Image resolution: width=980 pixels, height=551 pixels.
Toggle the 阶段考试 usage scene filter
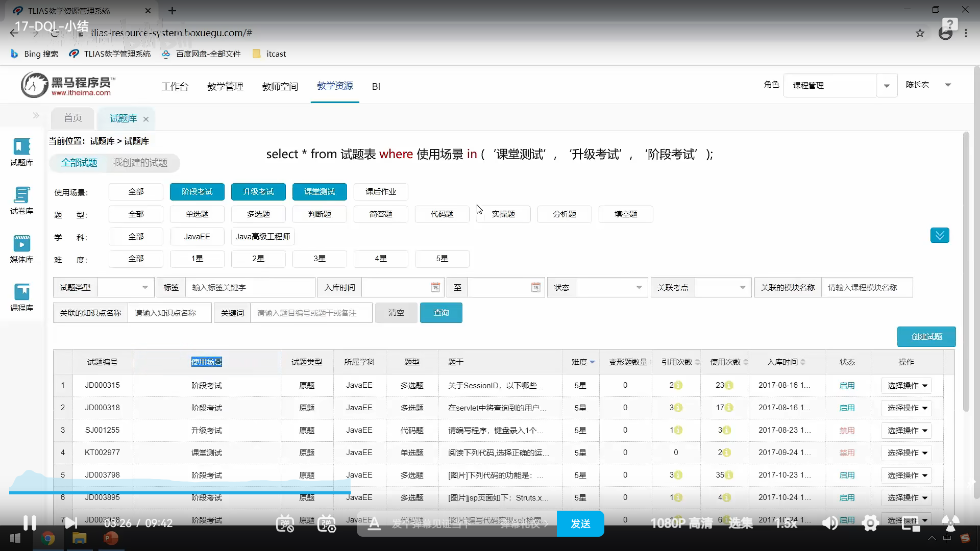click(x=197, y=192)
